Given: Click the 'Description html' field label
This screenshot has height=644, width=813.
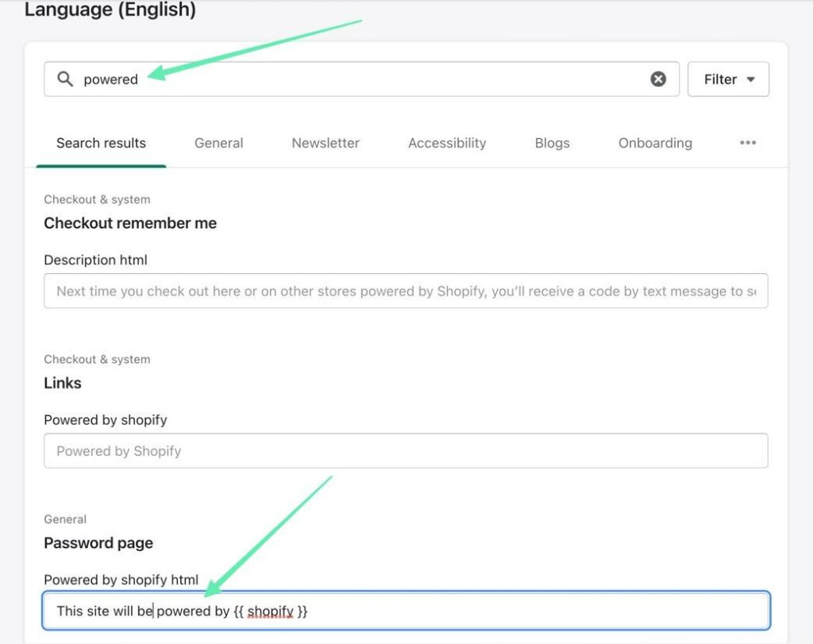Looking at the screenshot, I should pyautogui.click(x=95, y=260).
